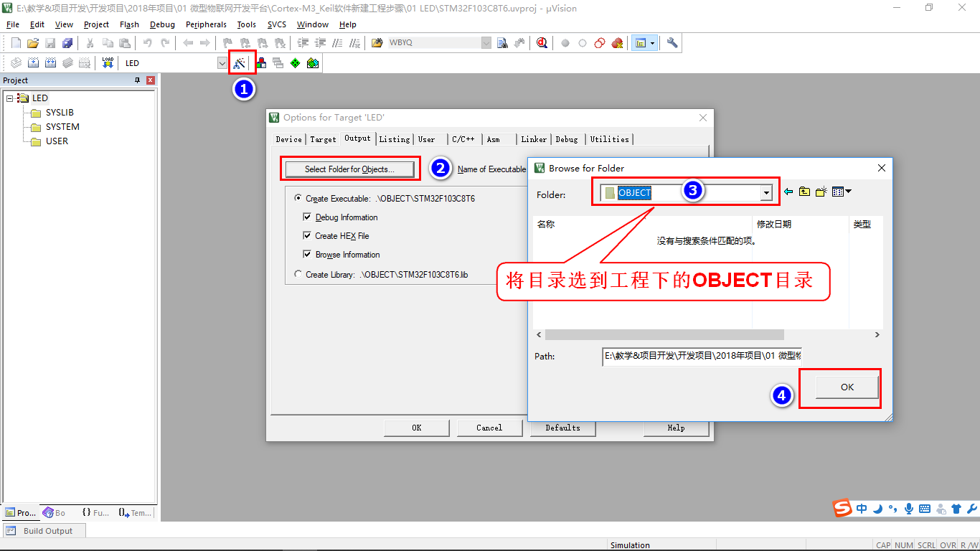Open Options for Target wand icon
This screenshot has width=980, height=551.
[240, 63]
